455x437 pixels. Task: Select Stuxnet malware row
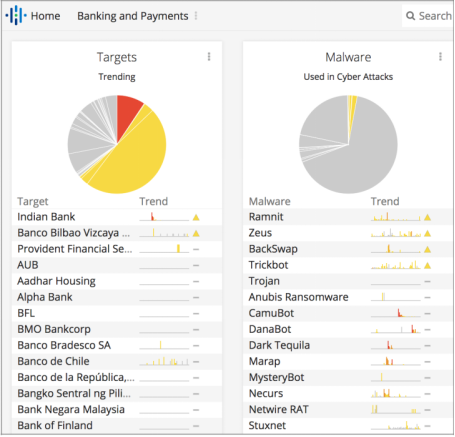tap(348, 425)
